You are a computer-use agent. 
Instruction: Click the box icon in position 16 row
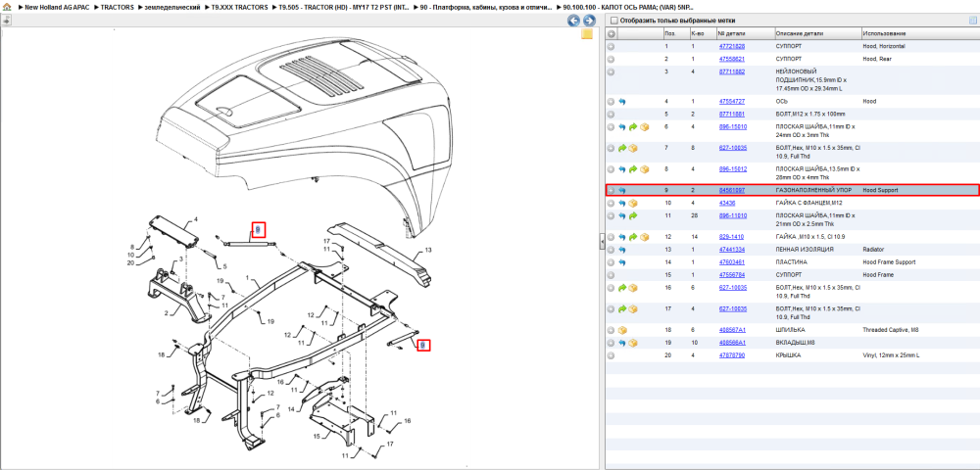click(x=633, y=288)
